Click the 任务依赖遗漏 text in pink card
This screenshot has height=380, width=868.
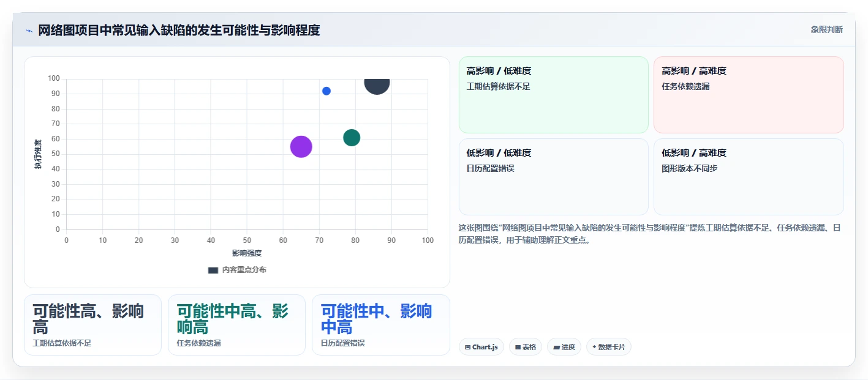point(685,87)
